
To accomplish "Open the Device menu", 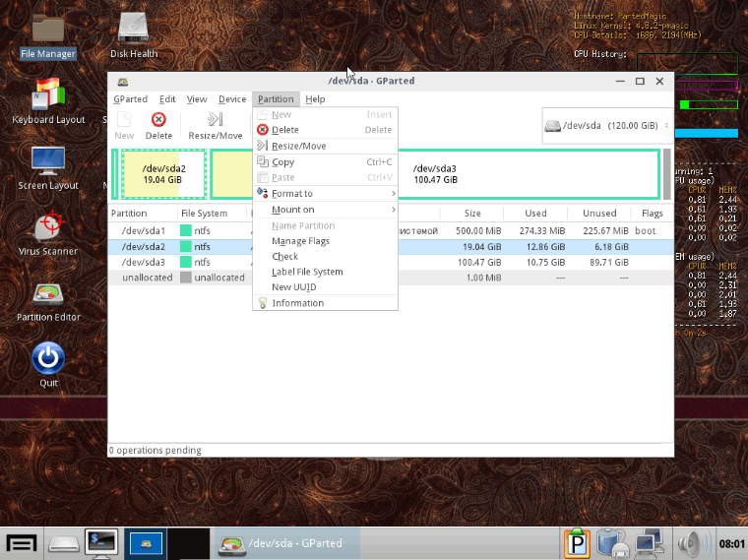I will pos(232,99).
